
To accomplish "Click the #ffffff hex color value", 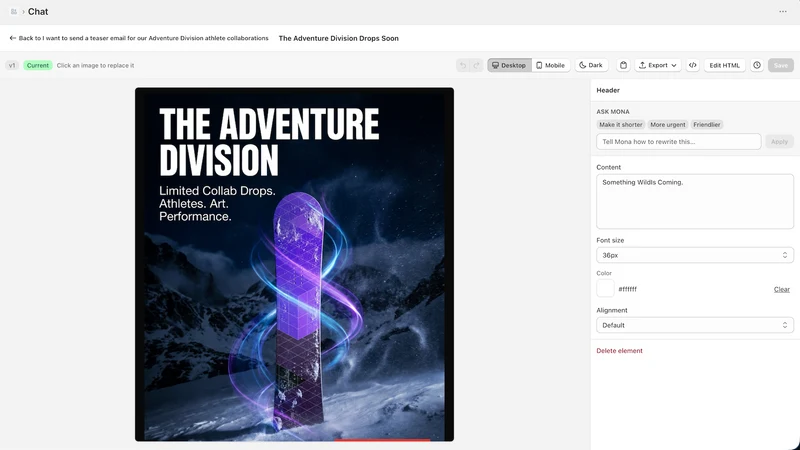I will pos(628,289).
